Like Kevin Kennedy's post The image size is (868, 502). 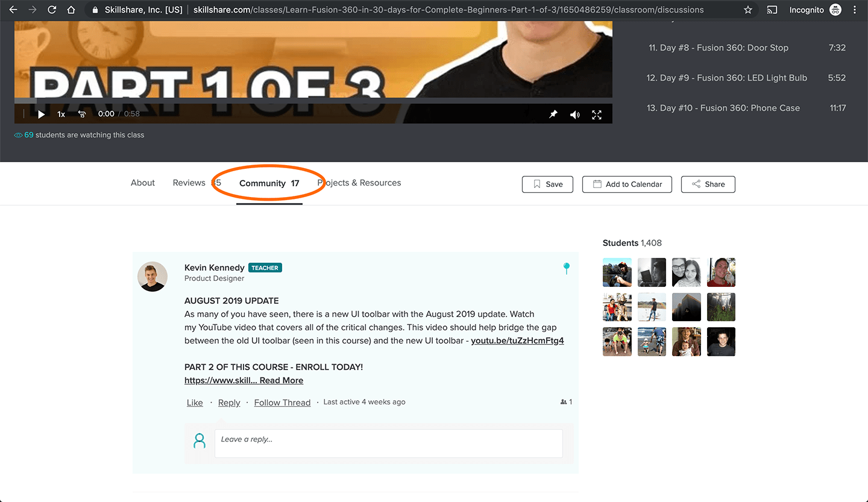coord(195,403)
